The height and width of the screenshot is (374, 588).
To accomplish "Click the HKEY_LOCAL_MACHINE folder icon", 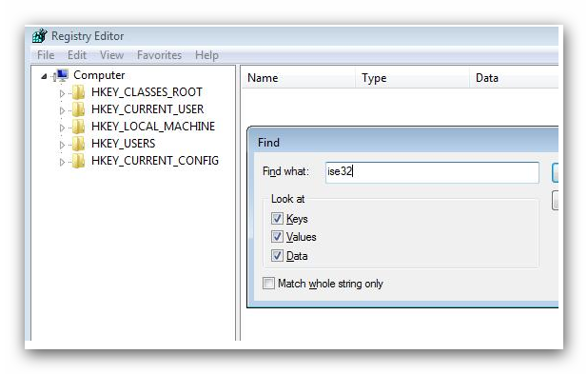I will [x=78, y=127].
